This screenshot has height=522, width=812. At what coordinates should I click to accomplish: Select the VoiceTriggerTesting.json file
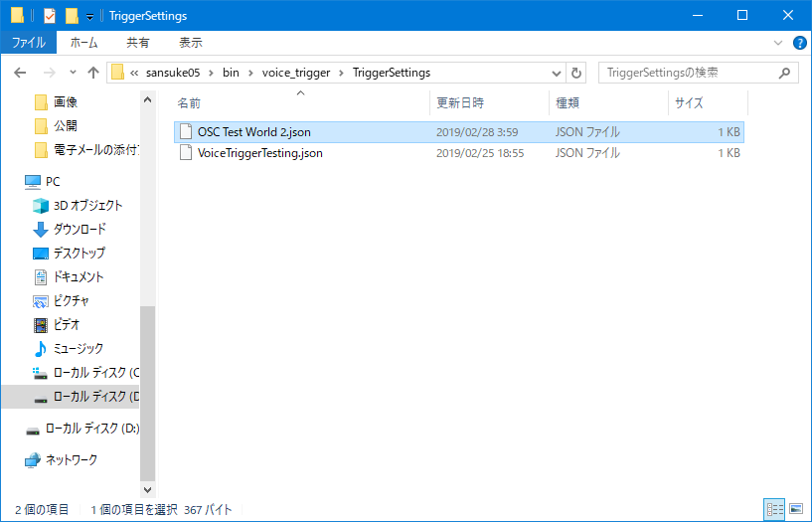pos(459,153)
